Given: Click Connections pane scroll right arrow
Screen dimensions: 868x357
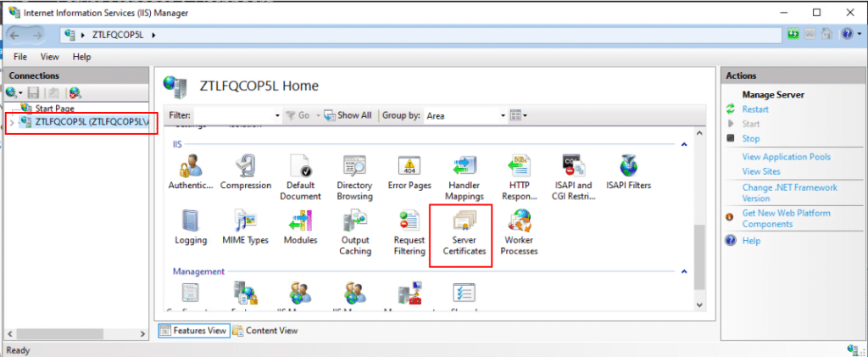Looking at the screenshot, I should (142, 334).
